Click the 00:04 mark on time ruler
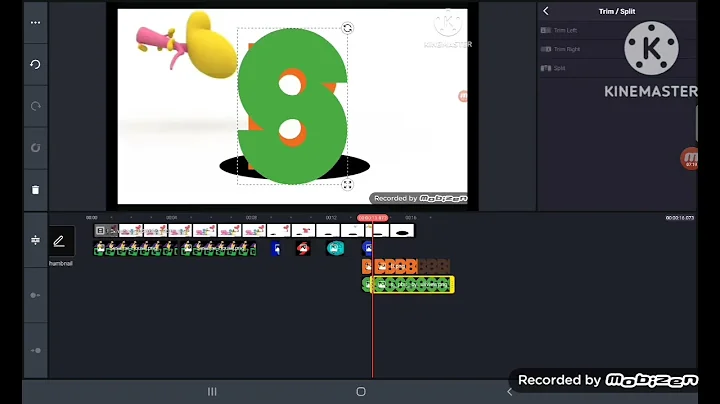 (x=171, y=218)
